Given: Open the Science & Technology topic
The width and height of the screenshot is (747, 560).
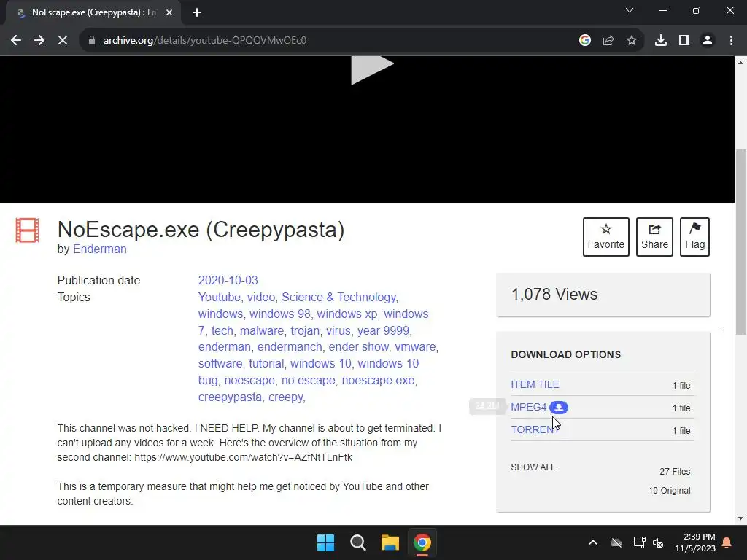Looking at the screenshot, I should [x=338, y=297].
